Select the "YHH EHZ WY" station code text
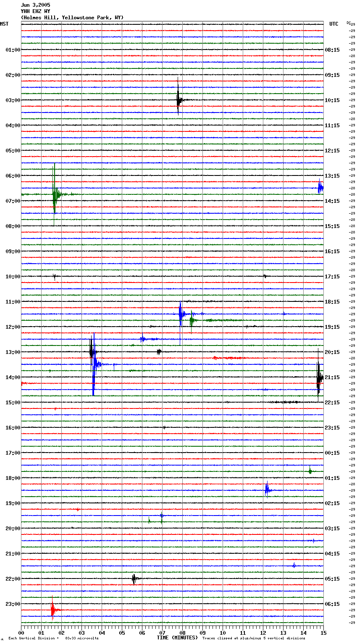Viewport: 357px width, 644px height. pyautogui.click(x=35, y=11)
